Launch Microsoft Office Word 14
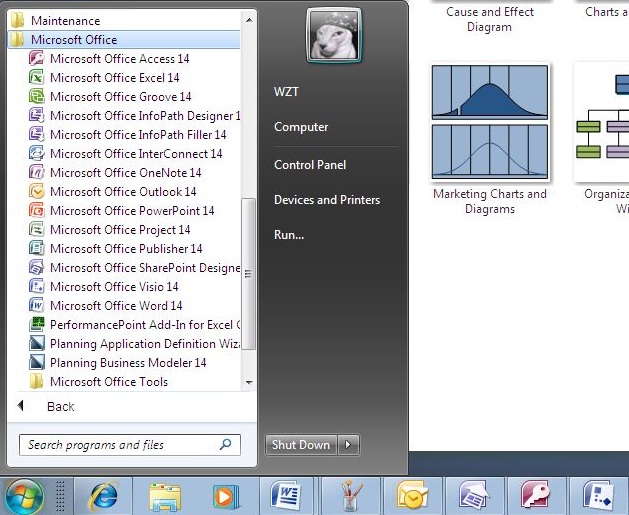Viewport: 629px width, 515px height. [115, 306]
